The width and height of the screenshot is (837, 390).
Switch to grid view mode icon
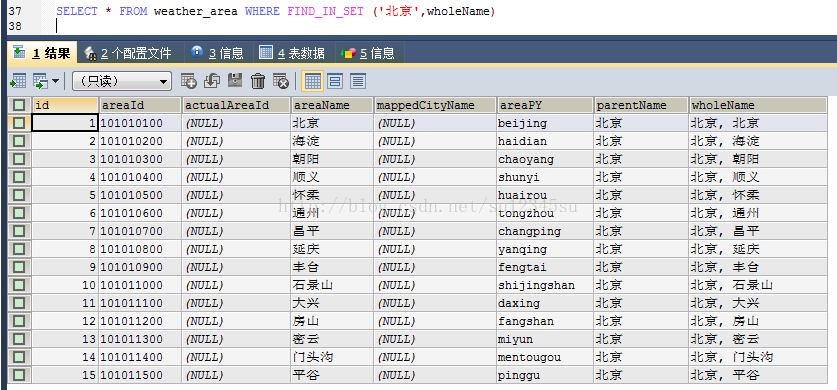pos(312,81)
